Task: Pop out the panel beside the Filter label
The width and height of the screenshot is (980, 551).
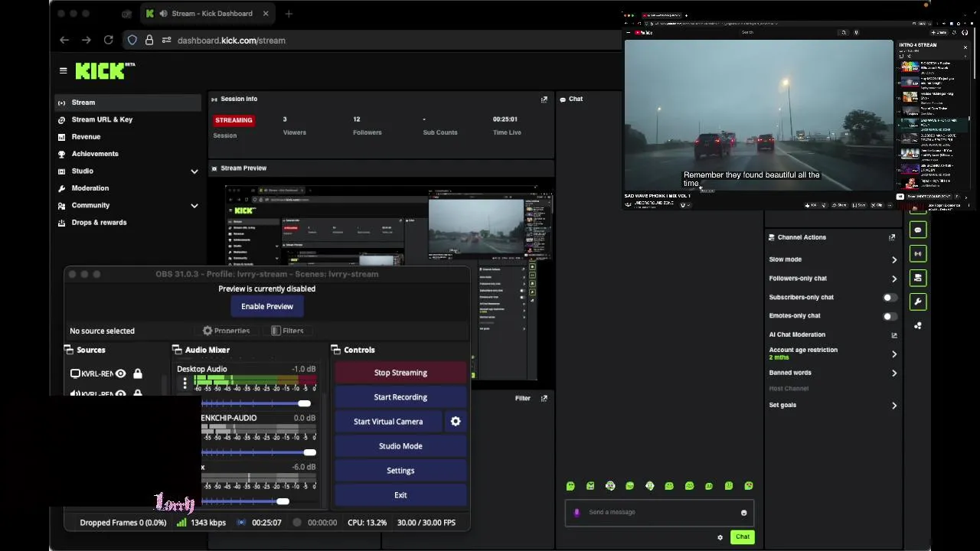Action: [x=544, y=398]
